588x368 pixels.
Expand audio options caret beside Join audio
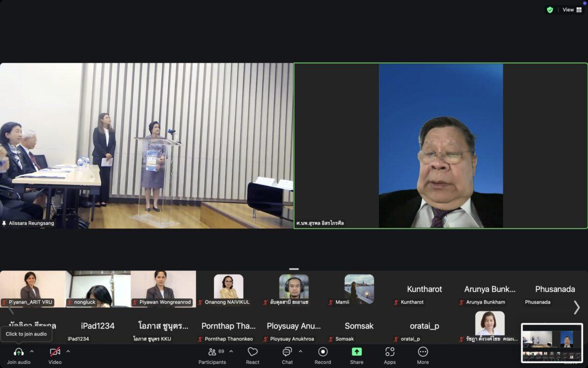32,351
